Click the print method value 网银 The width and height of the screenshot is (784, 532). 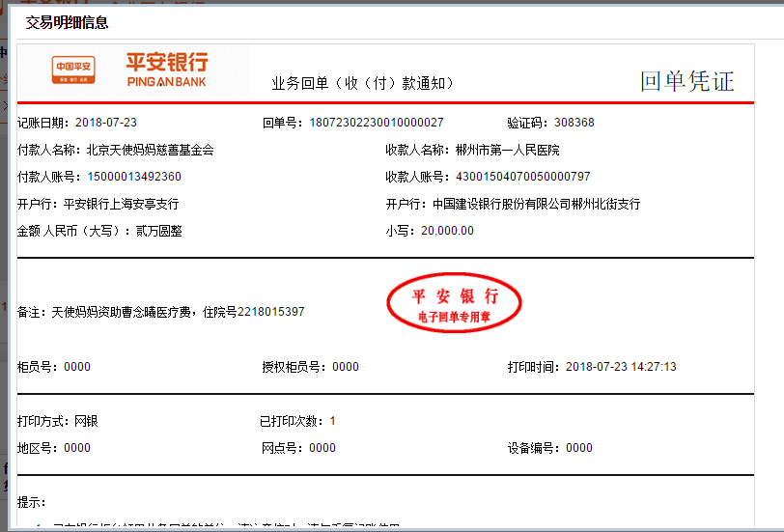click(x=86, y=421)
